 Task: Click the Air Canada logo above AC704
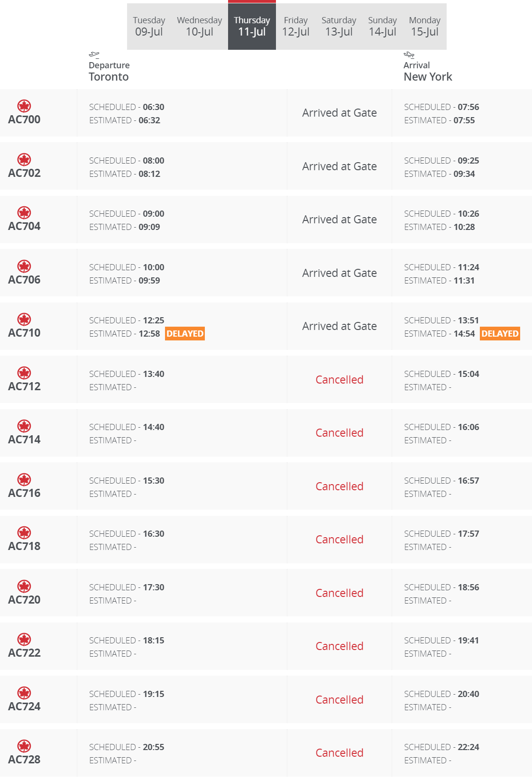tap(24, 212)
